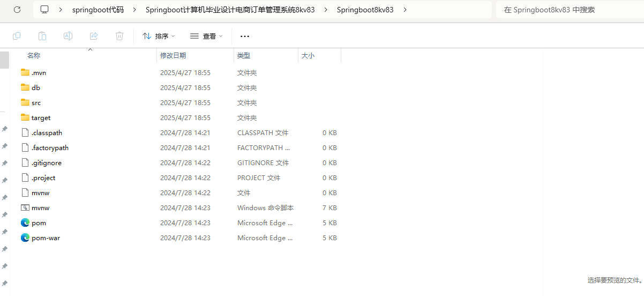Sort by the 修改日期 column header
Image resolution: width=644 pixels, height=296 pixels.
[173, 55]
